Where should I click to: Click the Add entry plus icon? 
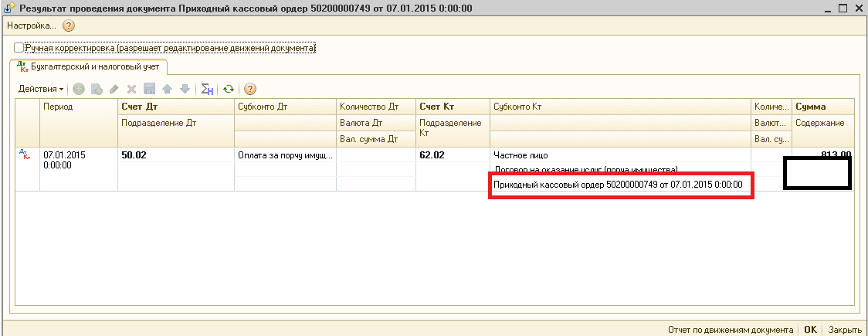pyautogui.click(x=79, y=89)
